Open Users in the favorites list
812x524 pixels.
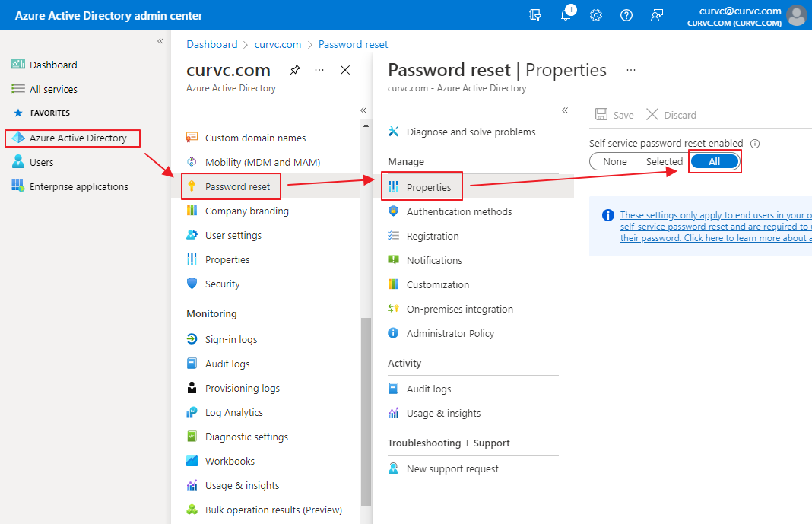coord(33,162)
